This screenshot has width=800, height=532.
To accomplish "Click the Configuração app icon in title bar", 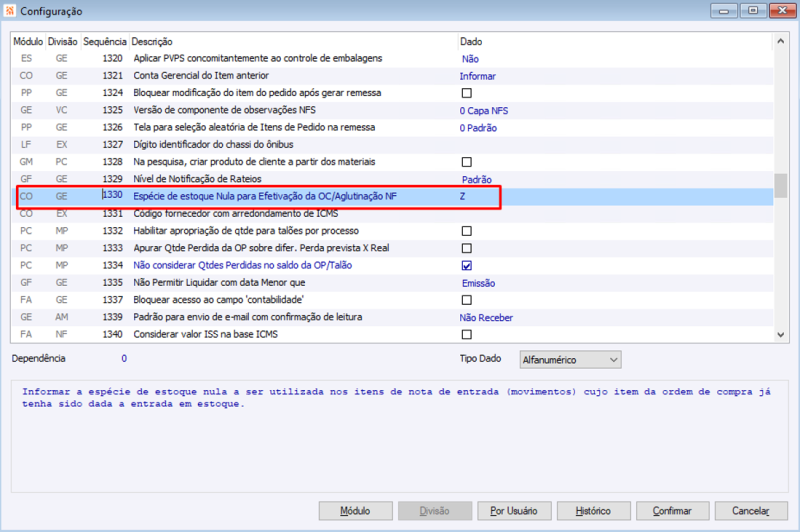I will tap(10, 11).
